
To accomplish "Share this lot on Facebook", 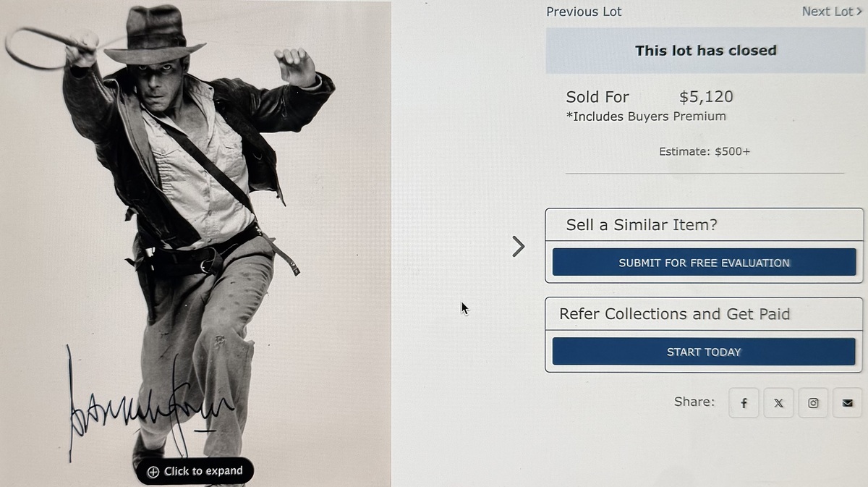I will point(744,403).
